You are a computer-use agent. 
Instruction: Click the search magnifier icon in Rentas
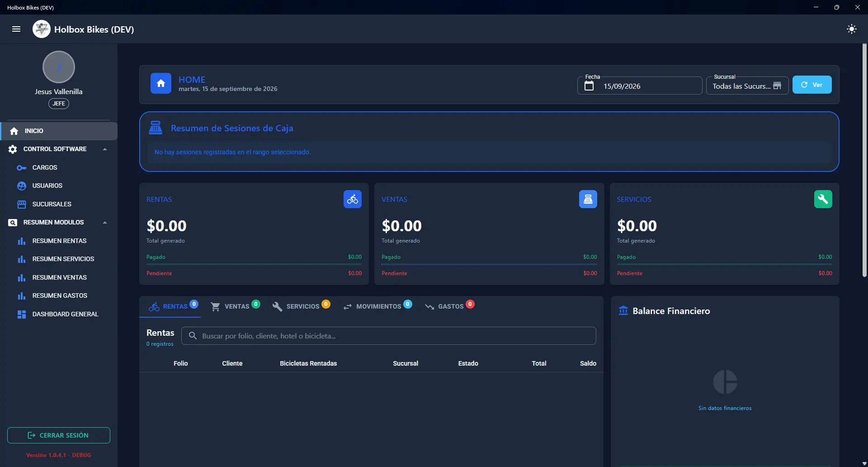coord(193,336)
